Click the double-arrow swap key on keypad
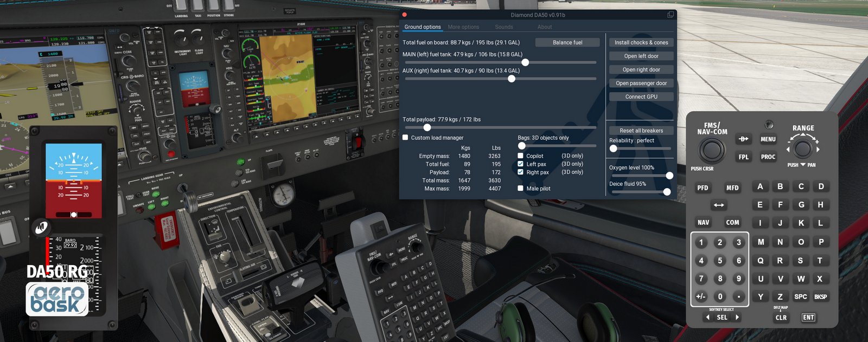This screenshot has width=868, height=342. 719,205
